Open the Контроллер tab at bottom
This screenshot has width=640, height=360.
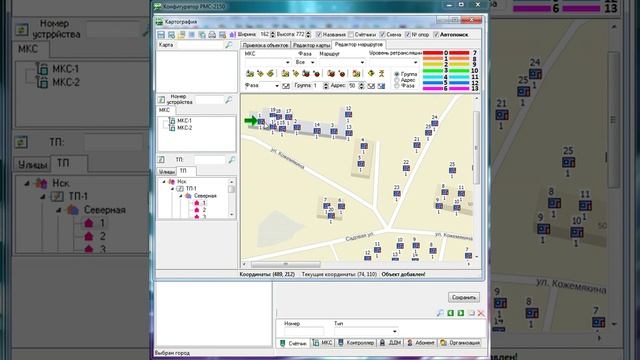click(x=356, y=343)
